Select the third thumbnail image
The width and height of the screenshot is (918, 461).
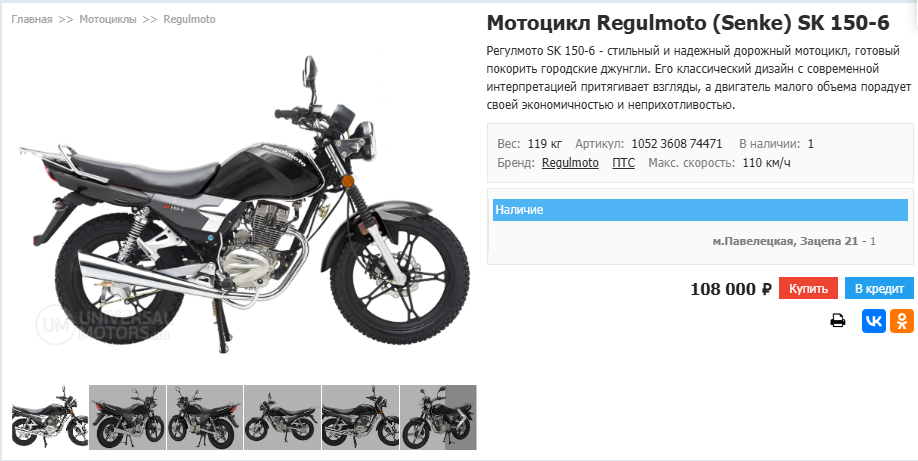click(x=205, y=417)
